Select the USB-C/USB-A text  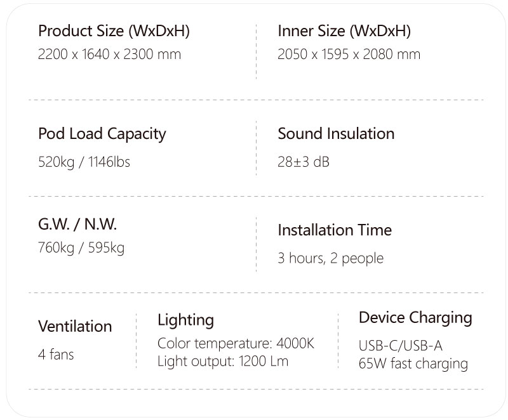point(400,346)
